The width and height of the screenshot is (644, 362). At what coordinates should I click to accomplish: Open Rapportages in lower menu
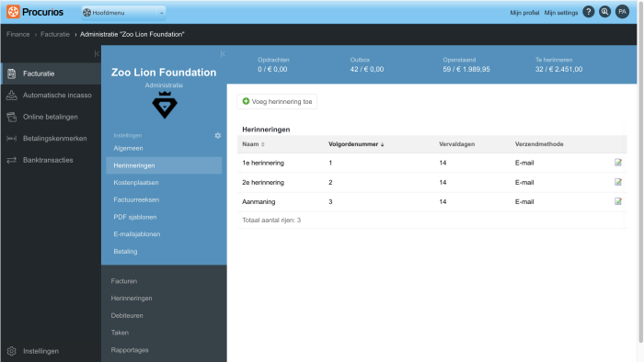point(130,350)
